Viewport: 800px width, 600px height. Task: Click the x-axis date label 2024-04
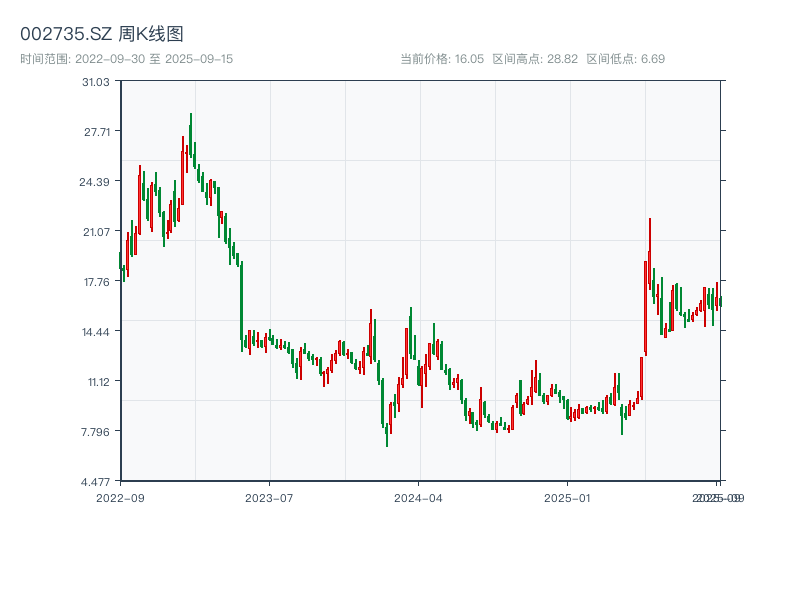tap(418, 498)
